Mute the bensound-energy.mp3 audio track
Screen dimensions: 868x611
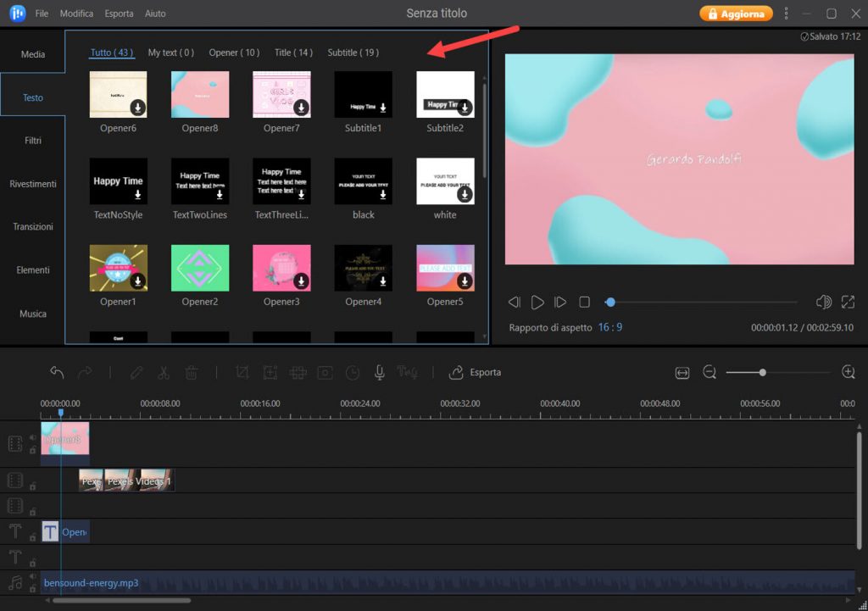(33, 577)
